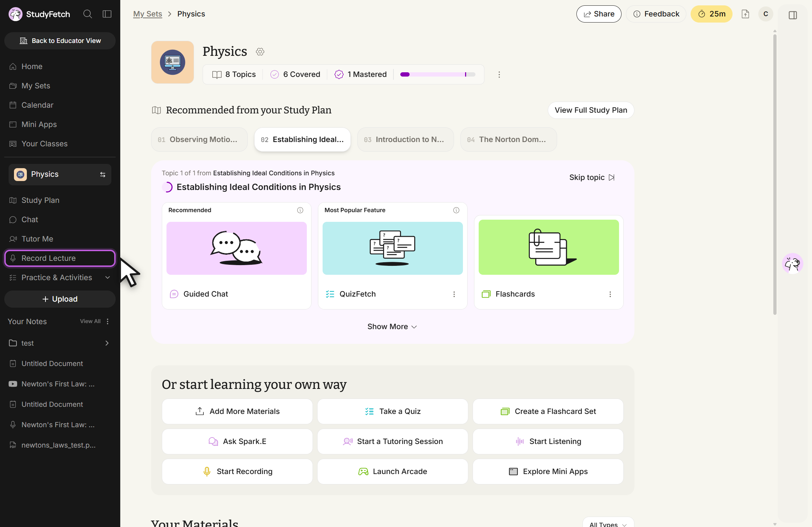
Task: Select tab 04 The Norton Dom...
Action: tap(509, 140)
